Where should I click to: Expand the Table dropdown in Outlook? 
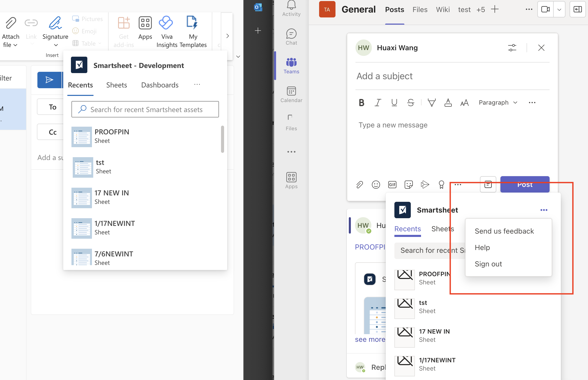click(x=100, y=43)
